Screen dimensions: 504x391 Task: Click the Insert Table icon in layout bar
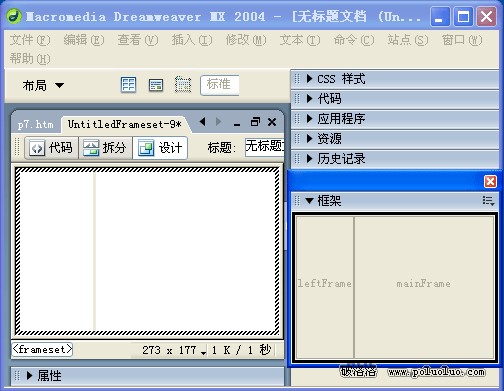click(x=128, y=85)
